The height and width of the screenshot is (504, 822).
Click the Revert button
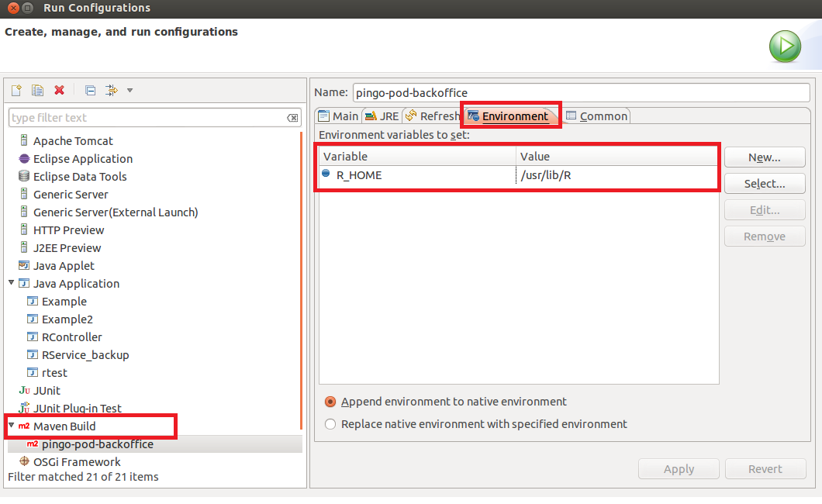pos(765,469)
